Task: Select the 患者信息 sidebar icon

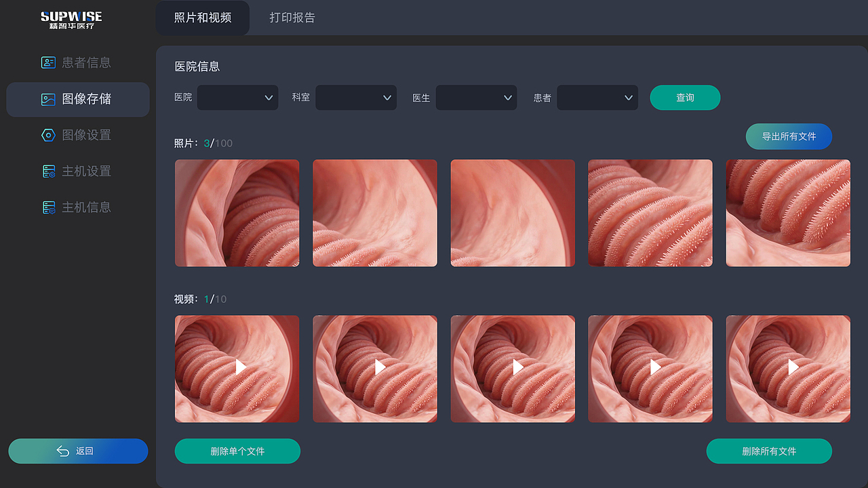Action: point(48,62)
